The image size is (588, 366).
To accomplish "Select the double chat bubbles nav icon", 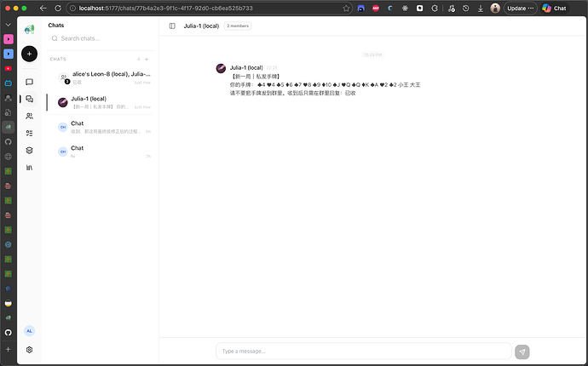I will click(x=29, y=99).
